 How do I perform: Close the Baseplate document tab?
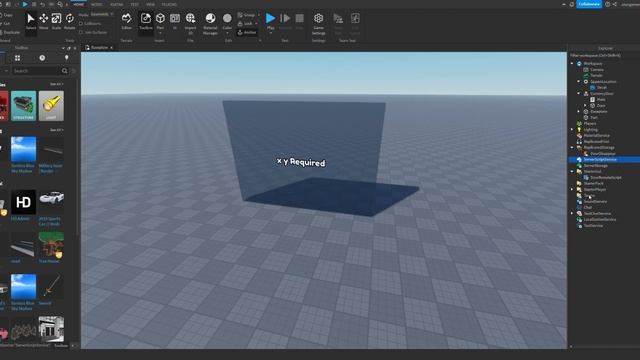pyautogui.click(x=111, y=48)
